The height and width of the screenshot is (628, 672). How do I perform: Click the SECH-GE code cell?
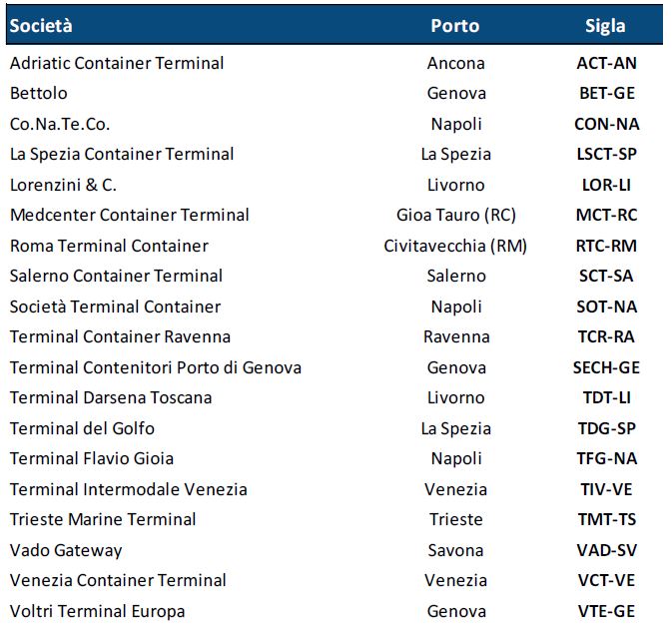(x=606, y=367)
